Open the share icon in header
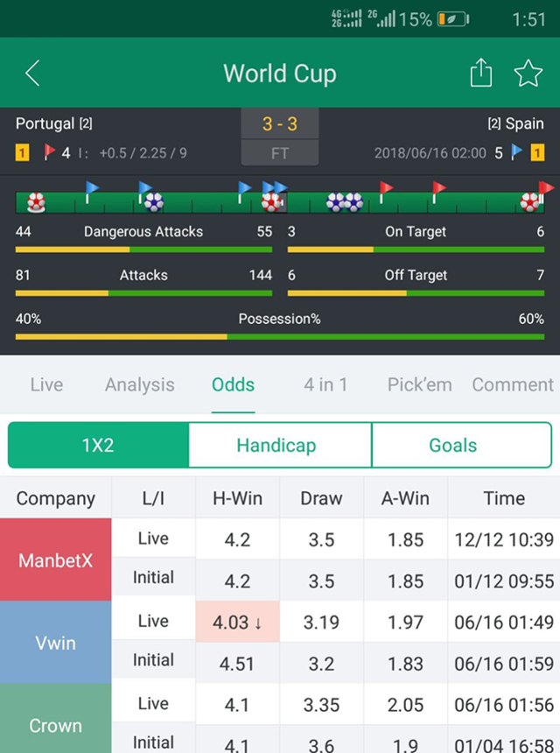 pos(481,73)
